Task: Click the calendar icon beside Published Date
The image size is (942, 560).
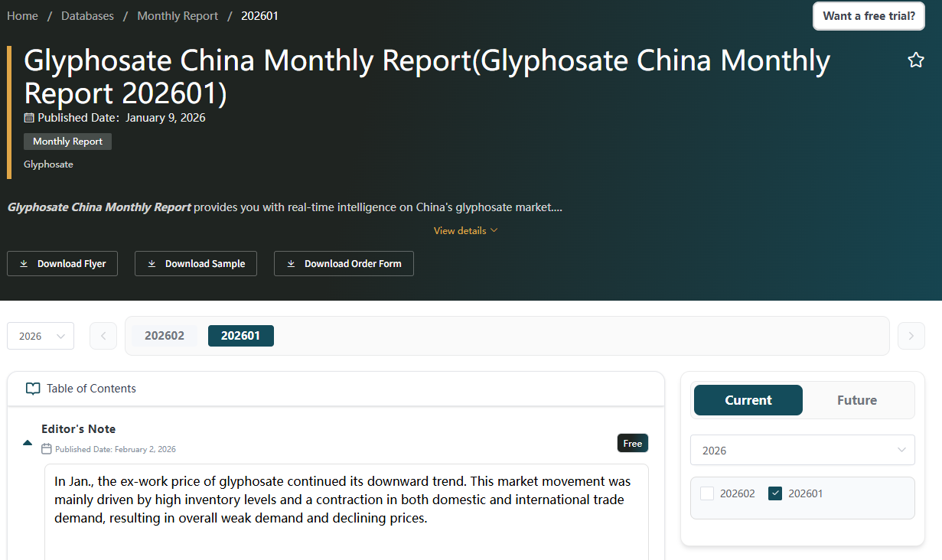Action: click(x=29, y=118)
